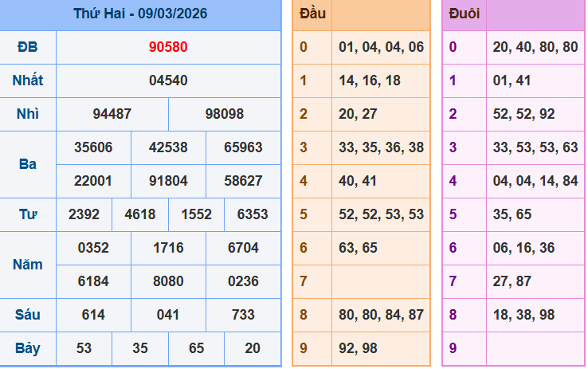Click the ĐB row label

(28, 47)
